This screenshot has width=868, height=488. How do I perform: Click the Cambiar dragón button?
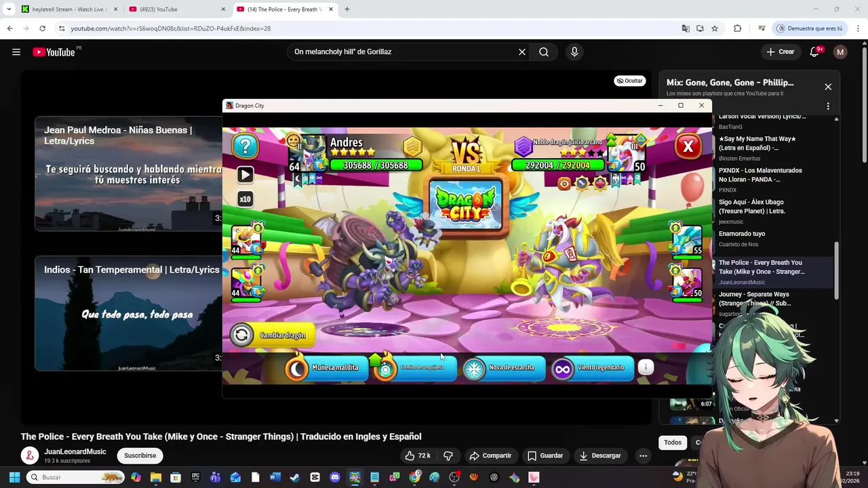(273, 335)
